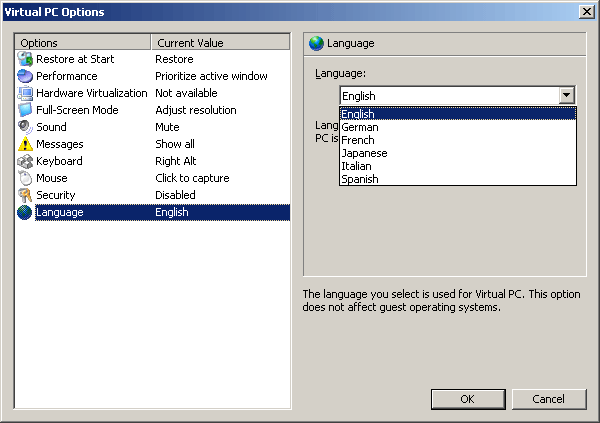Choose Japanese from the language list
The width and height of the screenshot is (600, 423).
(x=458, y=153)
